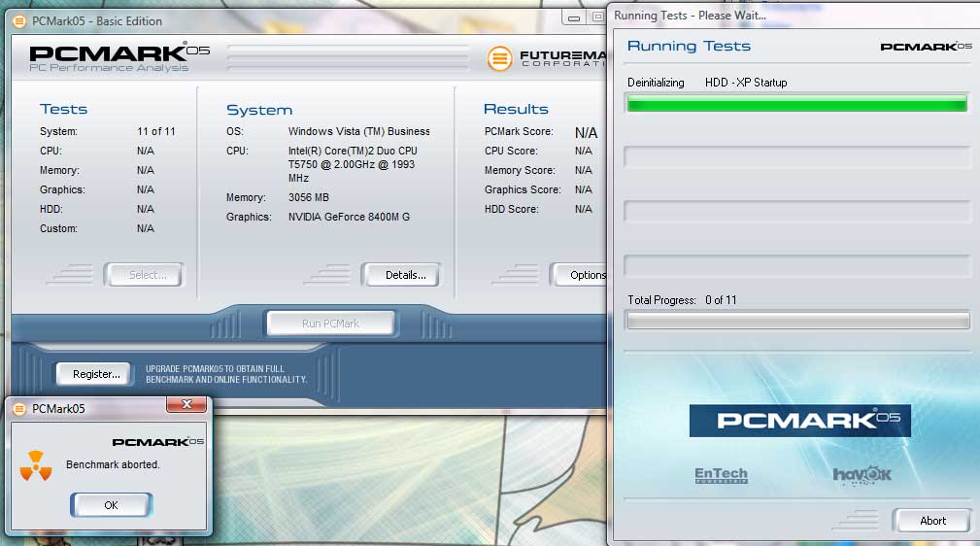Click the 'Benchmark aborted.' message text
The width and height of the screenshot is (980, 546).
[x=113, y=464]
